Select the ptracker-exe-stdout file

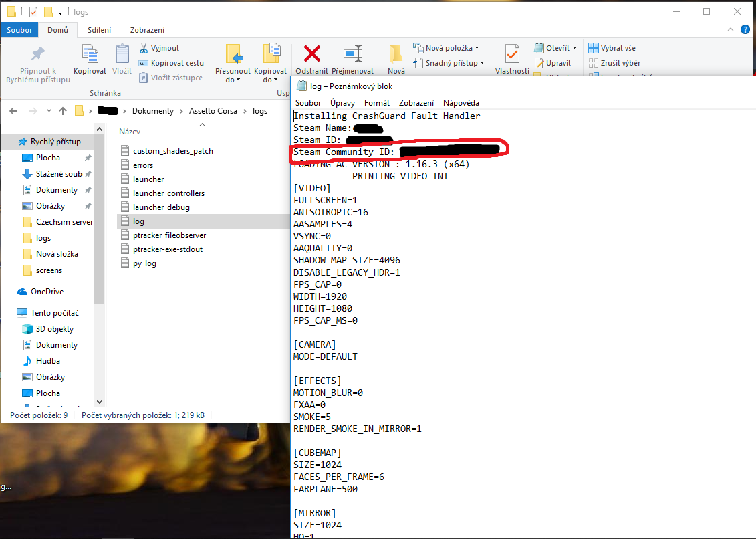(162, 249)
